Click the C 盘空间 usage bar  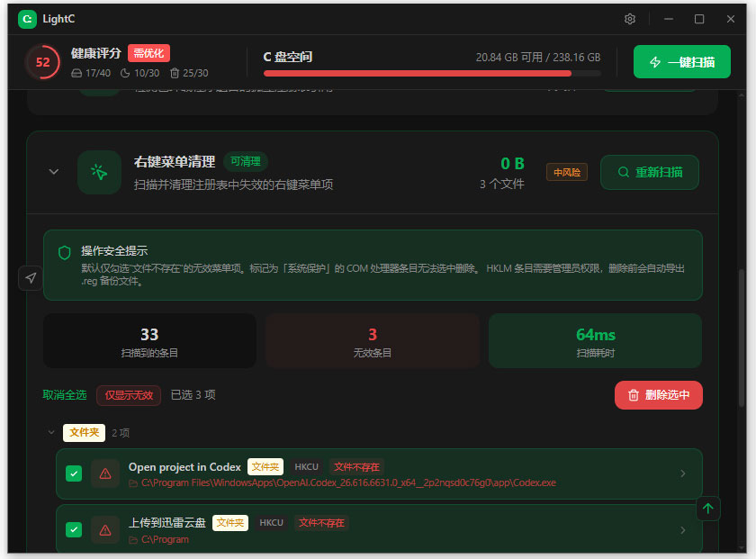pyautogui.click(x=432, y=74)
